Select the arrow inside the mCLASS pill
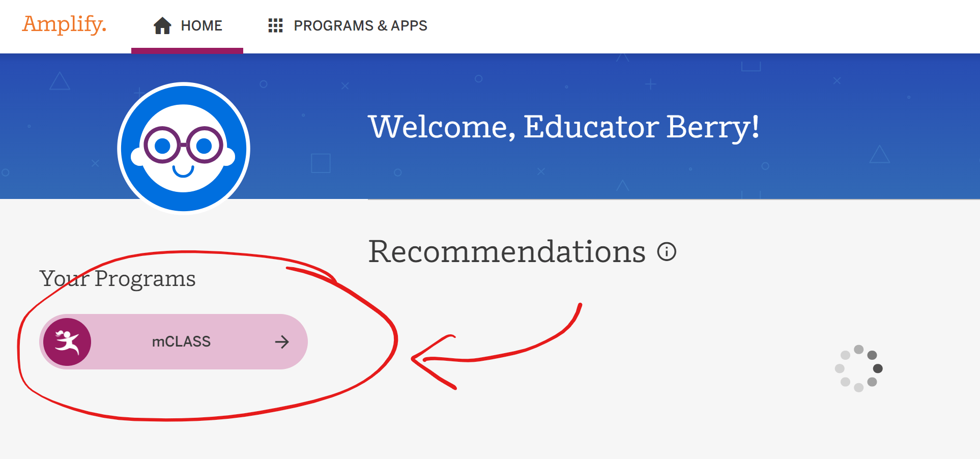Viewport: 980px width, 459px height. coord(281,341)
